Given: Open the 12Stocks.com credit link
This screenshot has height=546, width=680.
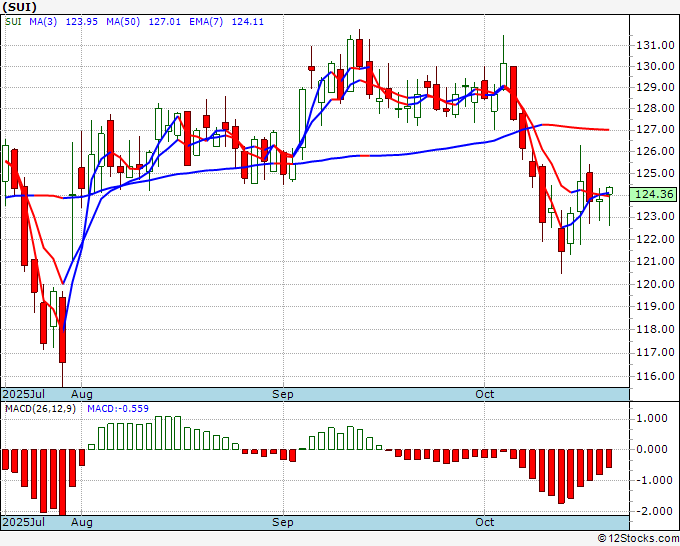Looking at the screenshot, I should coord(638,539).
